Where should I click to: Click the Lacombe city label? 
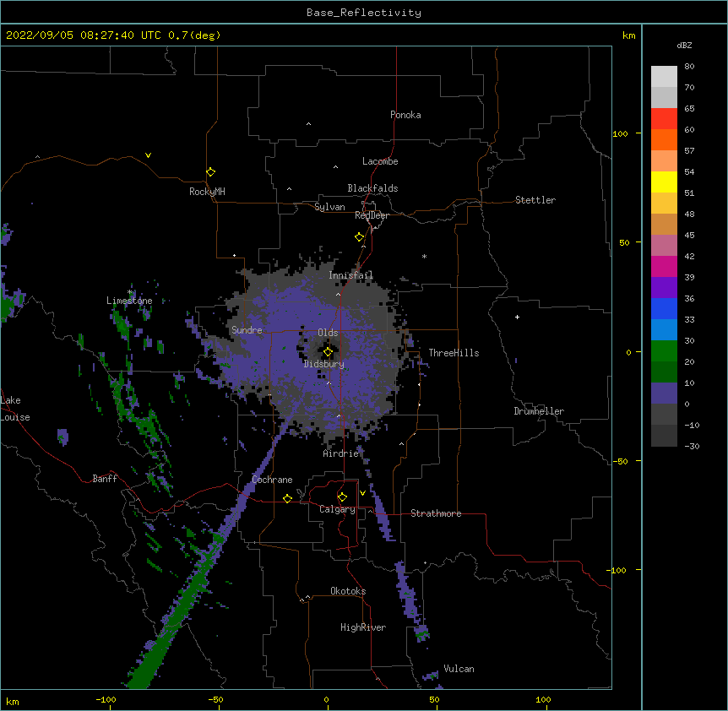pyautogui.click(x=380, y=161)
